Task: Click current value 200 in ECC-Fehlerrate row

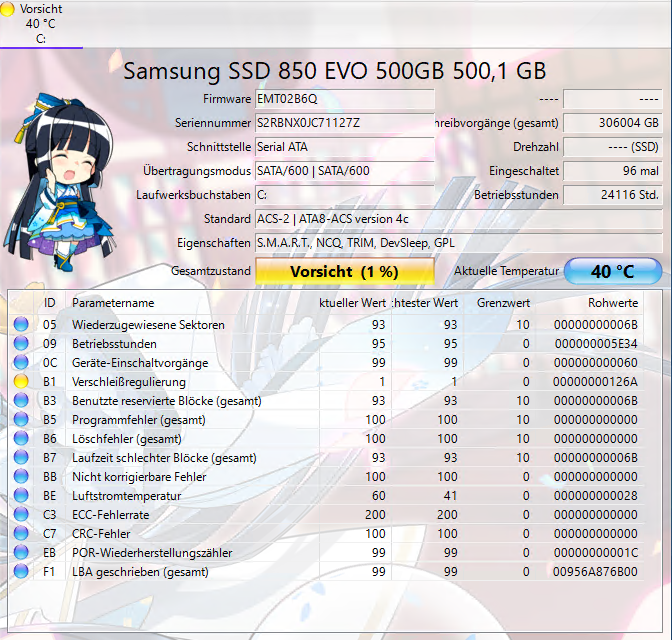Action: 375,515
